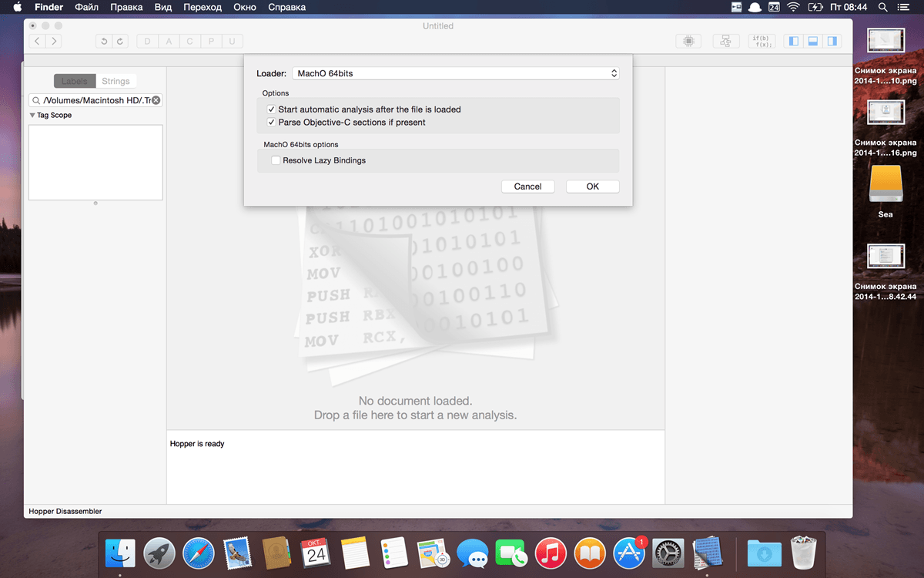Toggle the right inspector panel icon

click(832, 41)
